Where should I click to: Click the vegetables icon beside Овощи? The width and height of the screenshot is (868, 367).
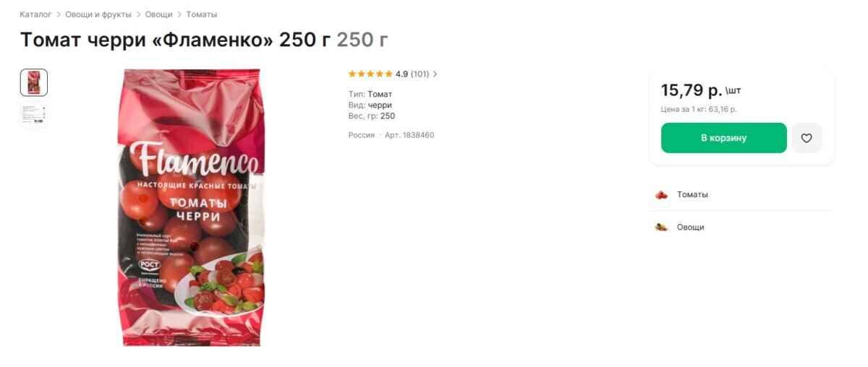coord(661,227)
